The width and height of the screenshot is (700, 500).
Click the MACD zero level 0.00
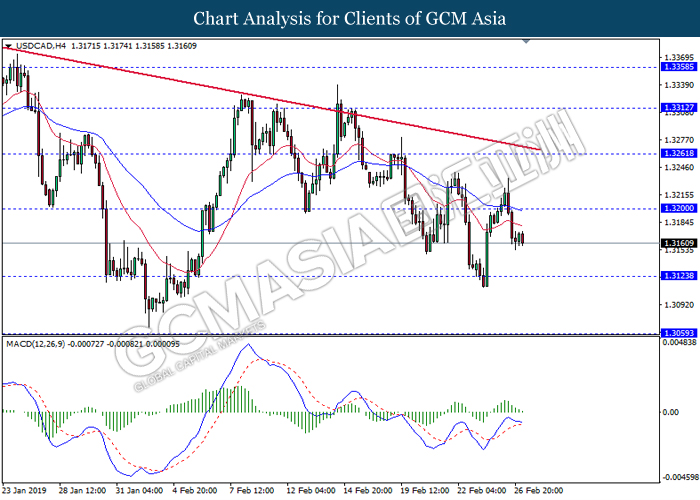click(671, 412)
